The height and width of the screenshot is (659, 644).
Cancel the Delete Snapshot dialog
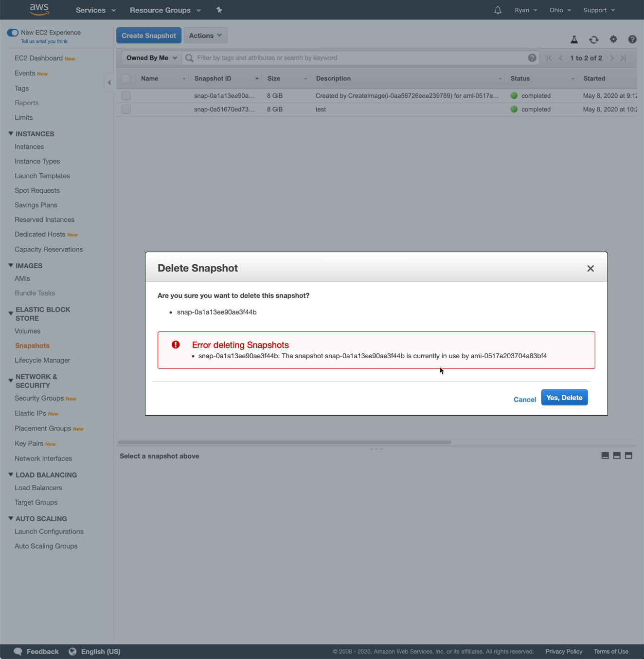coord(524,399)
